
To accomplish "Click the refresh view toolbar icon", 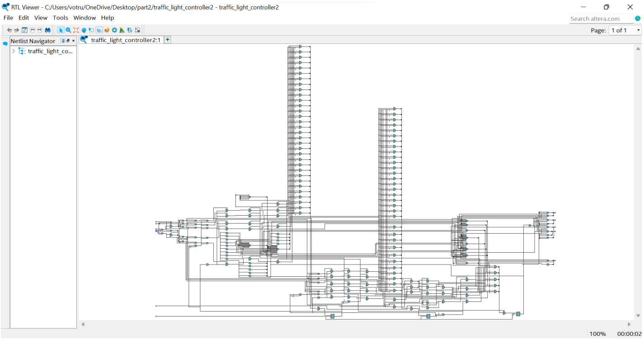I will pos(25,30).
